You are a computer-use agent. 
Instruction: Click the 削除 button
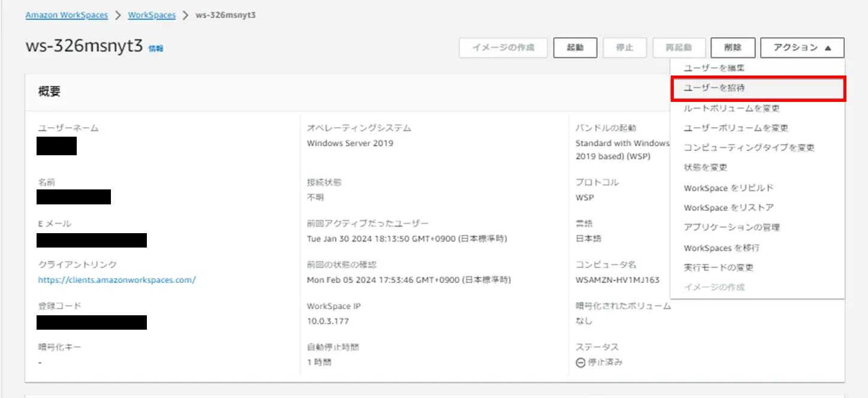click(733, 48)
